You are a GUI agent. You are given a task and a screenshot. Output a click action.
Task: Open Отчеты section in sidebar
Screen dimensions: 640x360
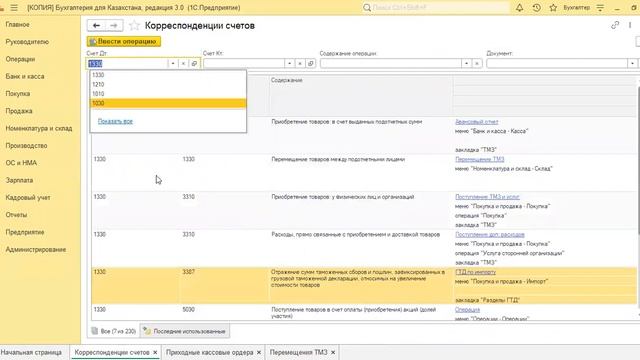pyautogui.click(x=16, y=215)
